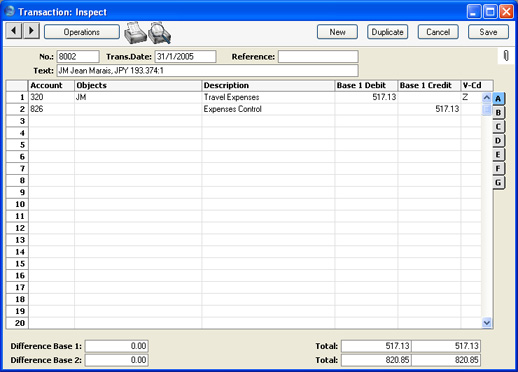Viewport: 518px width, 372px height.
Task: Click the Text field with JM Jean Marais
Action: (x=208, y=71)
